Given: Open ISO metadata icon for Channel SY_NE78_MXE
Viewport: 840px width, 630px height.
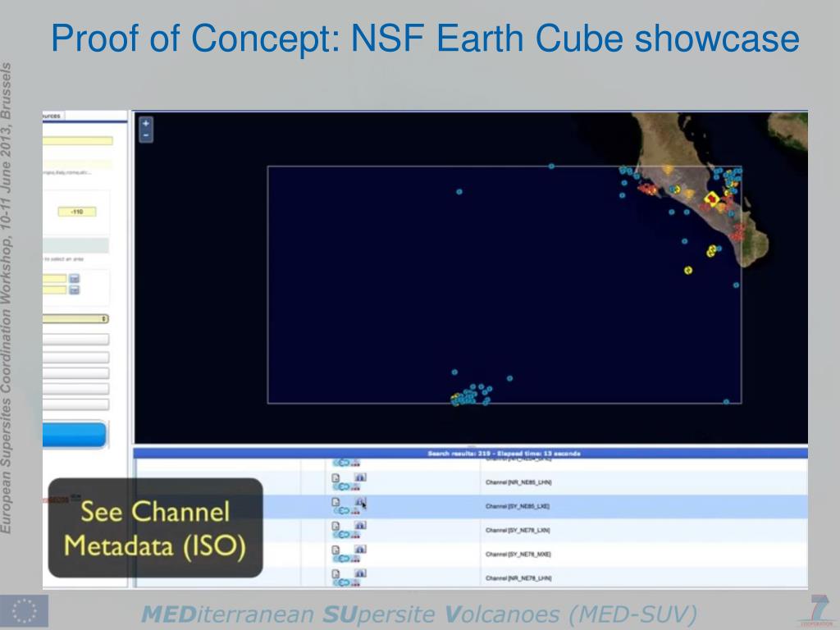Looking at the screenshot, I should coord(361,549).
